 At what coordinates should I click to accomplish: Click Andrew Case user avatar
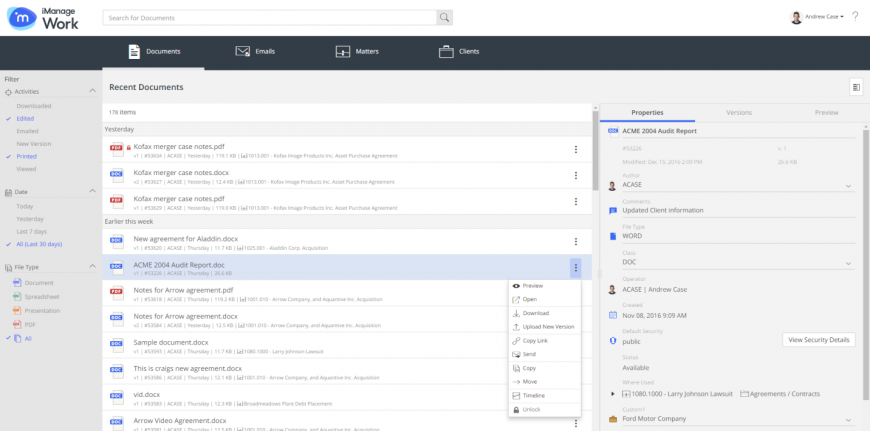coord(796,17)
